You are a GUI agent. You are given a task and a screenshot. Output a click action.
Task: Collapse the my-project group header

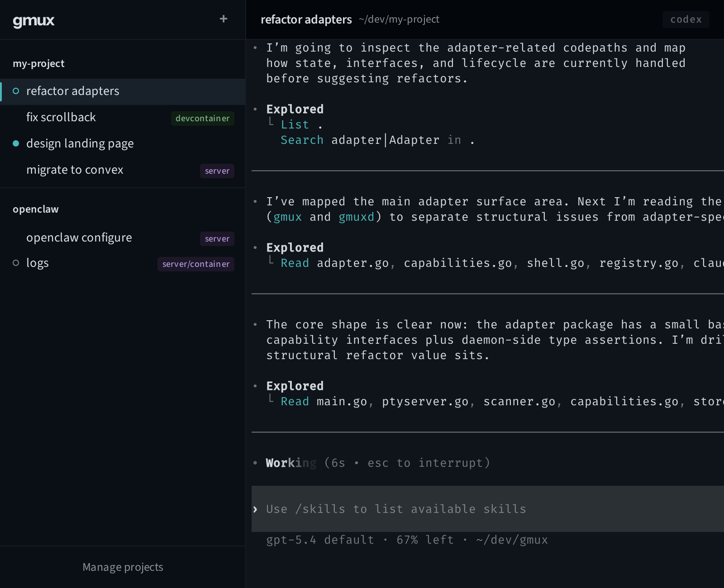click(38, 64)
